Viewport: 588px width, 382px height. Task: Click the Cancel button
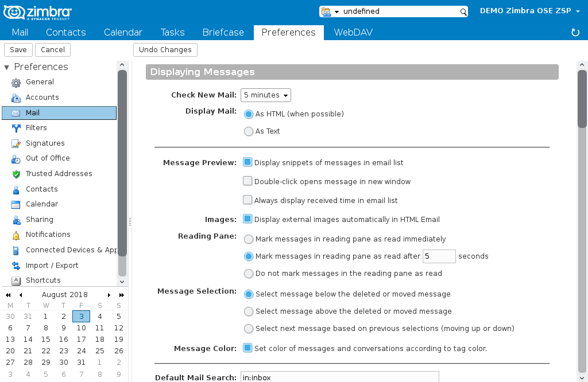point(53,50)
